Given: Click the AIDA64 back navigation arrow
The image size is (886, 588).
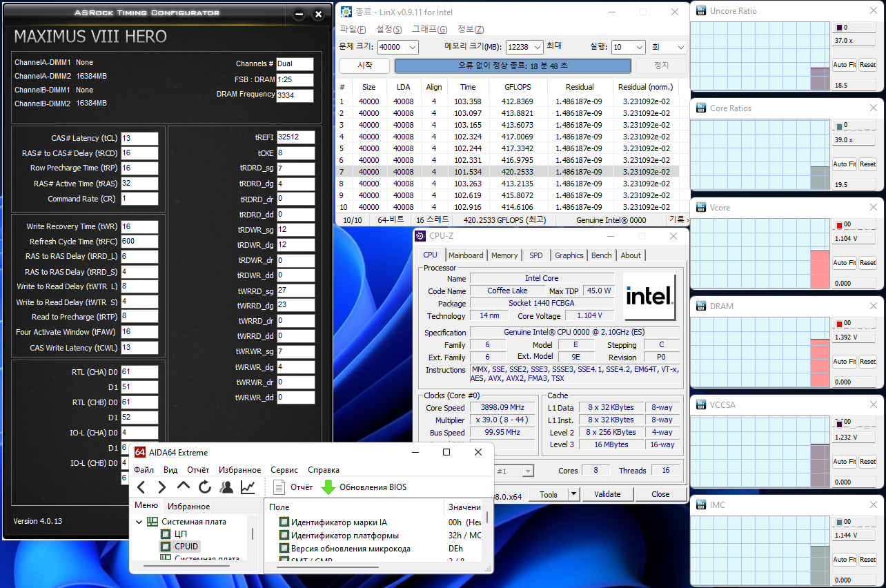Looking at the screenshot, I should (x=141, y=487).
